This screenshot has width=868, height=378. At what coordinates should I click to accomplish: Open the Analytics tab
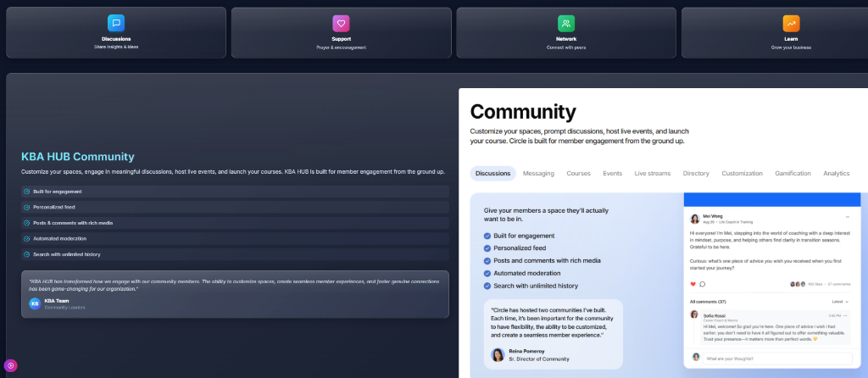836,173
